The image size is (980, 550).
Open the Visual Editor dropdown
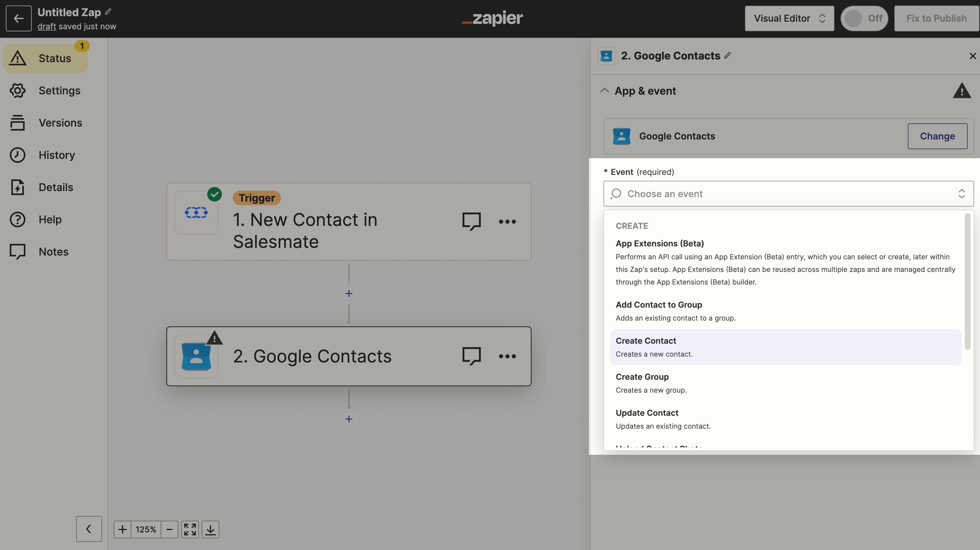[789, 18]
